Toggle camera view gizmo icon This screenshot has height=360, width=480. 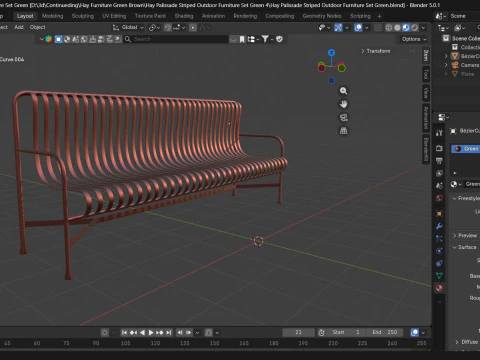(343, 117)
